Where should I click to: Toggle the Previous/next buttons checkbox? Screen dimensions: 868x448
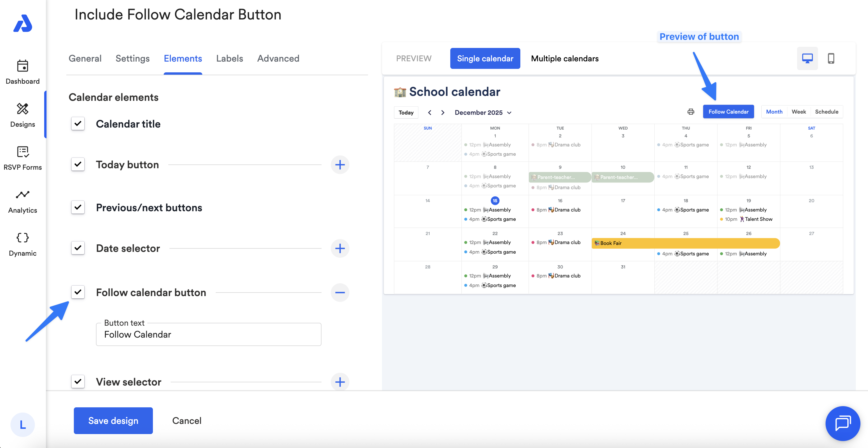pos(78,207)
